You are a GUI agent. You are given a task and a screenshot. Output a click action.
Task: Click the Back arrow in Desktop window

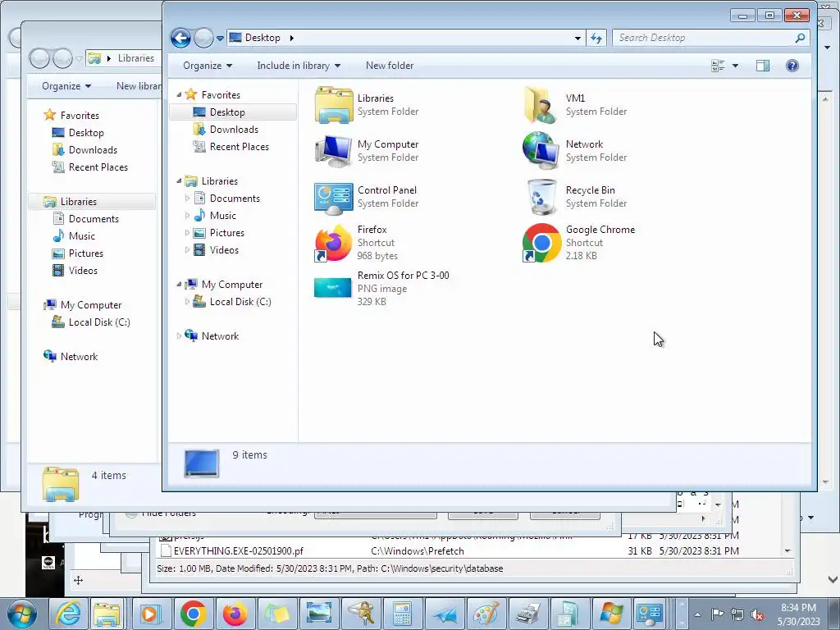180,38
